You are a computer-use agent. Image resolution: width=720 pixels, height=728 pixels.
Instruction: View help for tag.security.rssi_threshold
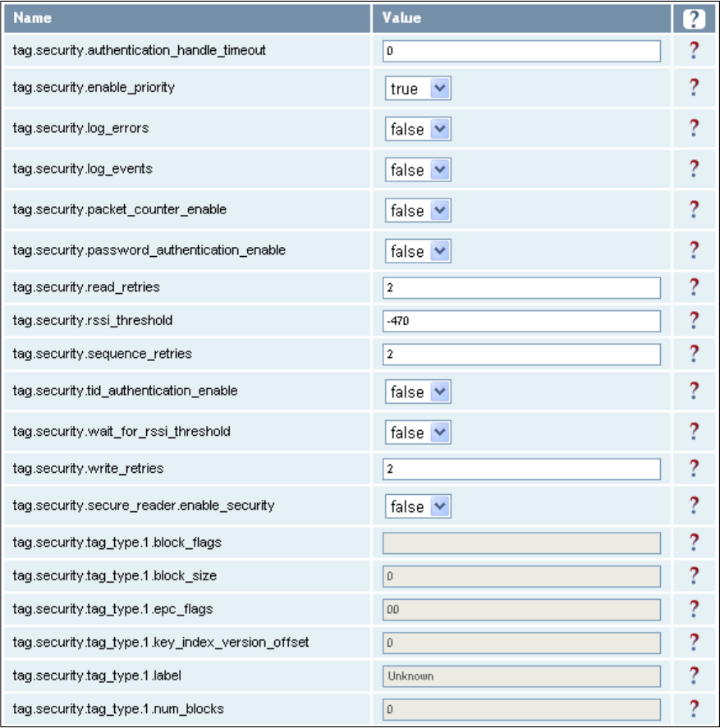coord(694,320)
